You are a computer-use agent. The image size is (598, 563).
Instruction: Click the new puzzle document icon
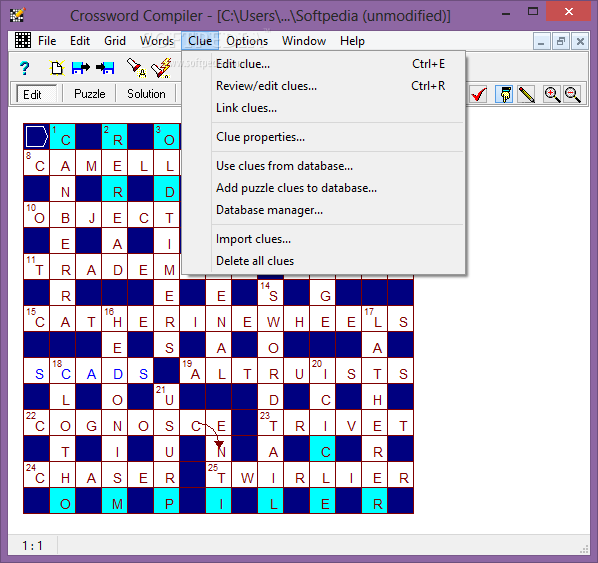tap(56, 68)
